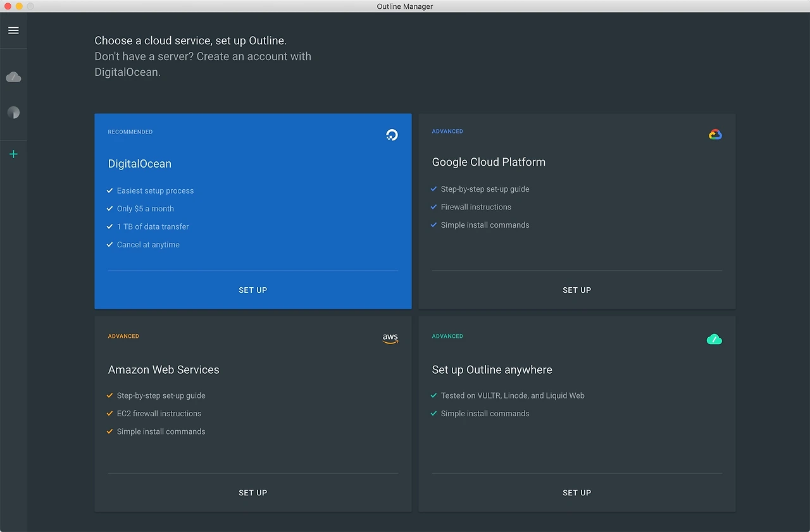Click 'Firewall instructions' on Google Cloud card

coord(476,207)
